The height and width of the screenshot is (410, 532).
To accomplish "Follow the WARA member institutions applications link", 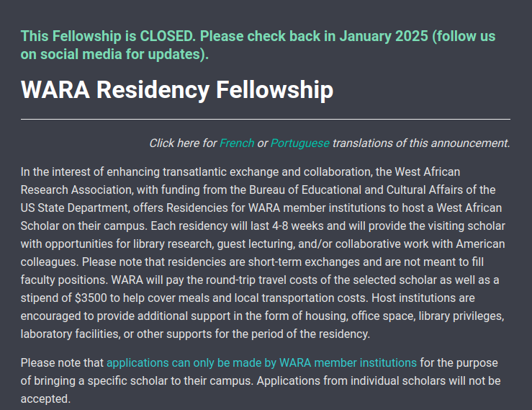I will [x=261, y=362].
